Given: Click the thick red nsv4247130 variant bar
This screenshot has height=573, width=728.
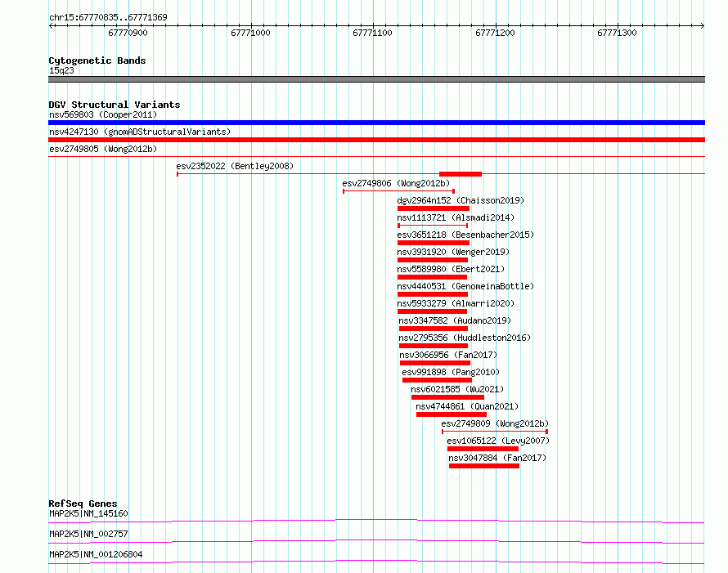Looking at the screenshot, I should [x=376, y=140].
